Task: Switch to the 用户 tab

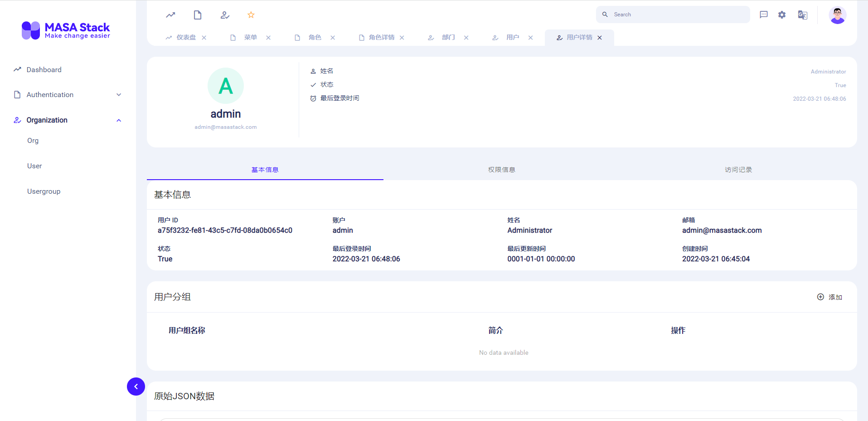Action: point(513,37)
